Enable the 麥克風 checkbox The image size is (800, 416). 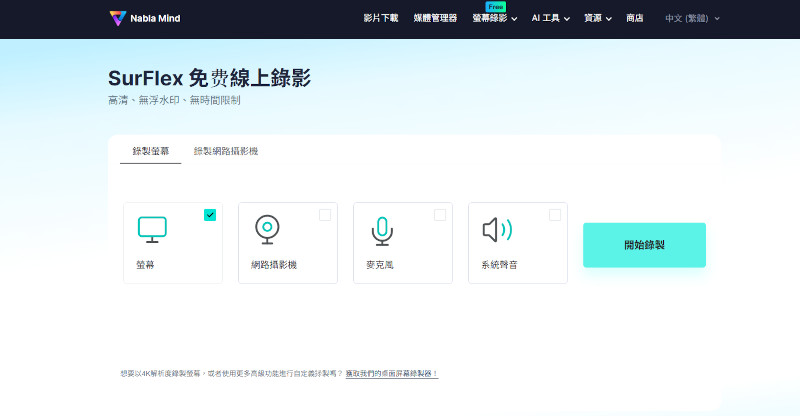coord(440,215)
